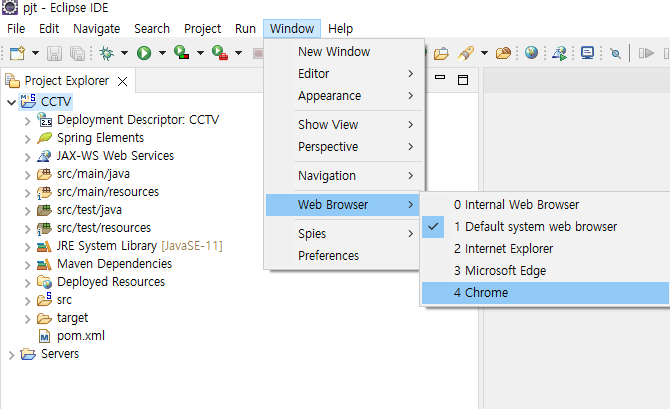Expand JRE System Library node

[27, 247]
